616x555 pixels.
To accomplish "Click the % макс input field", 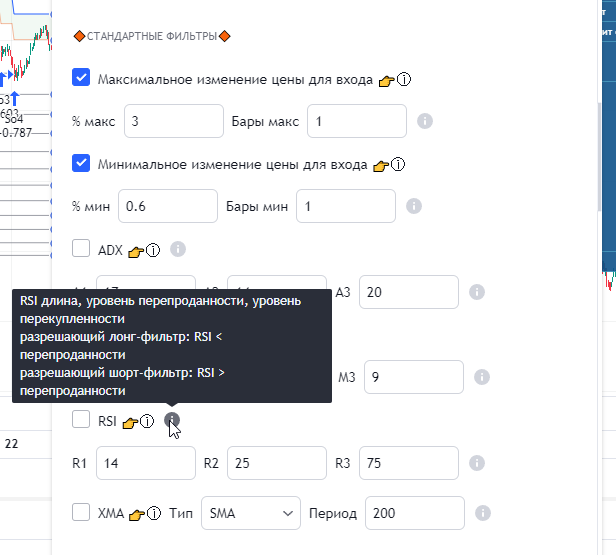I will tap(172, 121).
